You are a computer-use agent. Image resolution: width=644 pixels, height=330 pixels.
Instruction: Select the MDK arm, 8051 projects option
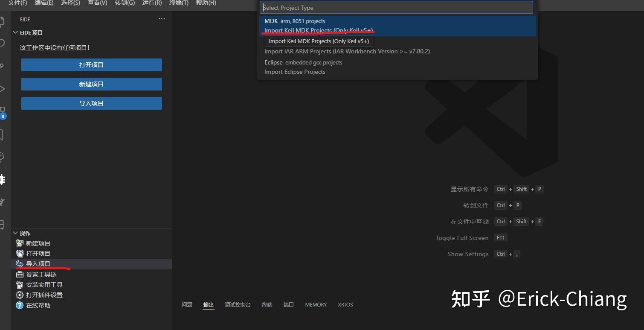294,21
